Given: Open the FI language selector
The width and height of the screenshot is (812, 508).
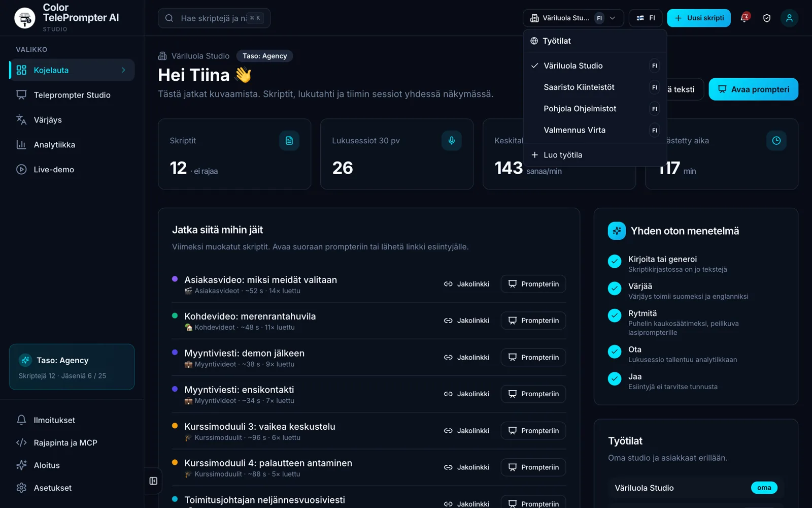Looking at the screenshot, I should tap(646, 18).
